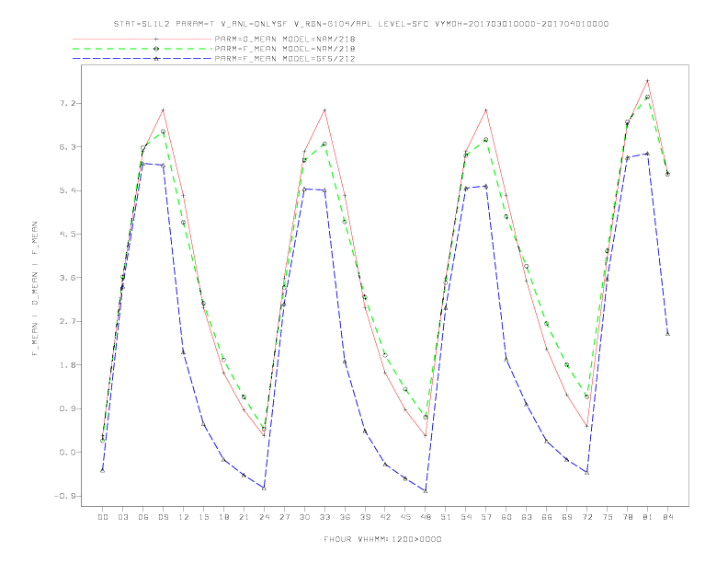Click the x-axis tick label 48
728x563 pixels.
[426, 517]
